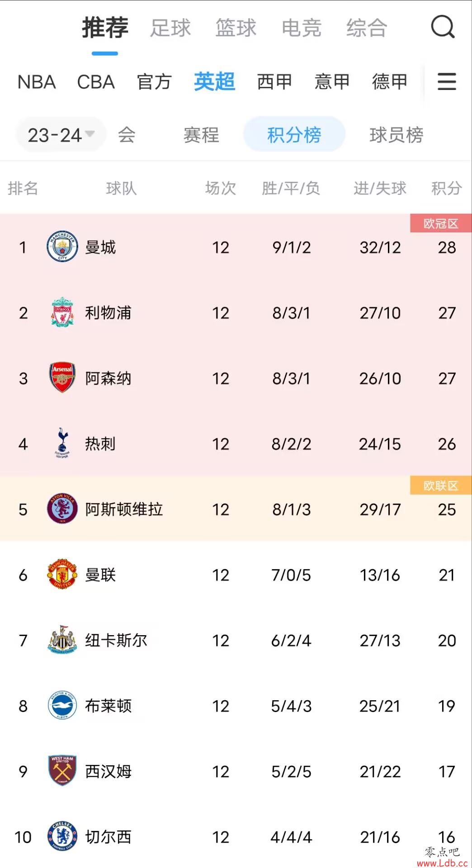
Task: Tap the Manchester City crest
Action: [x=62, y=247]
